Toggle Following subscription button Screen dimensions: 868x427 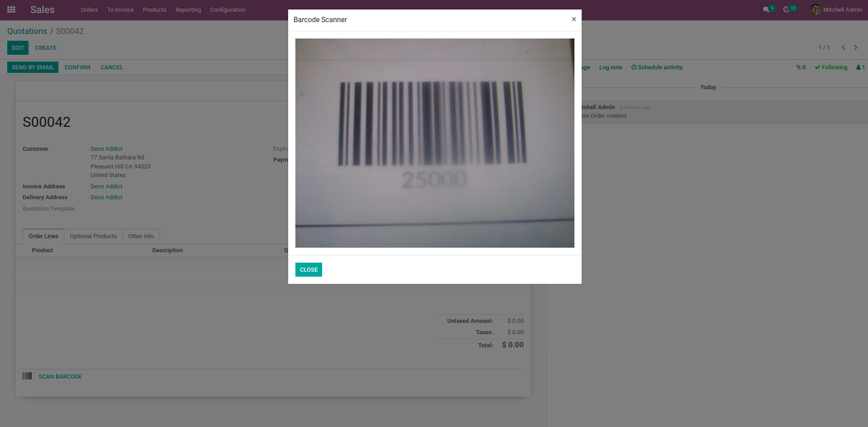[x=831, y=67]
